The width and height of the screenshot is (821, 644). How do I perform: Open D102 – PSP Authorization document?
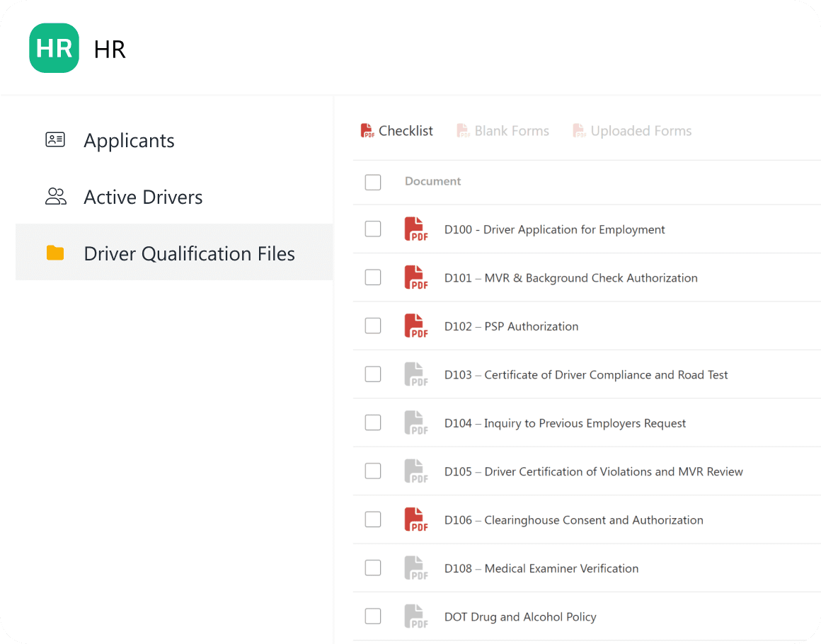tap(512, 326)
